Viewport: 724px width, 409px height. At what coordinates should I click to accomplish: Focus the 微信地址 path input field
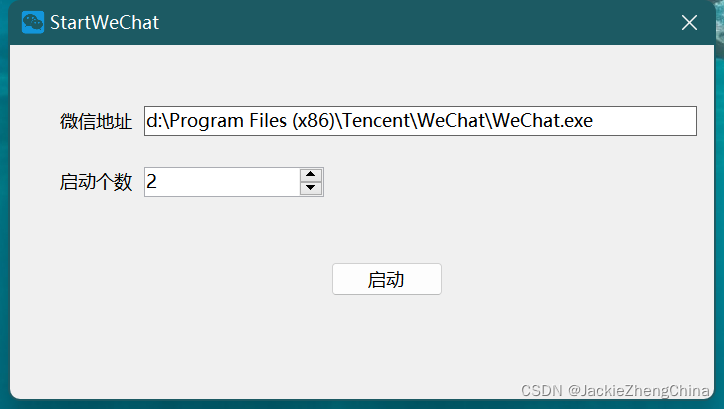[x=420, y=121]
